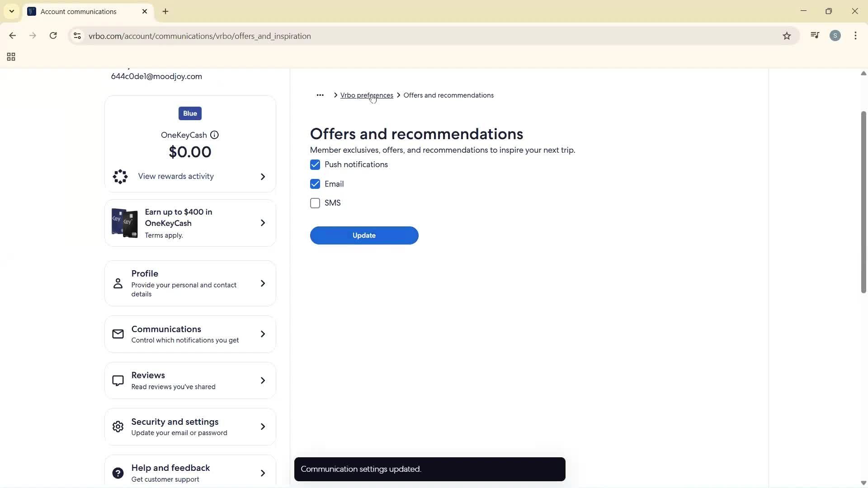Click the Blue membership tier badge

point(189,113)
